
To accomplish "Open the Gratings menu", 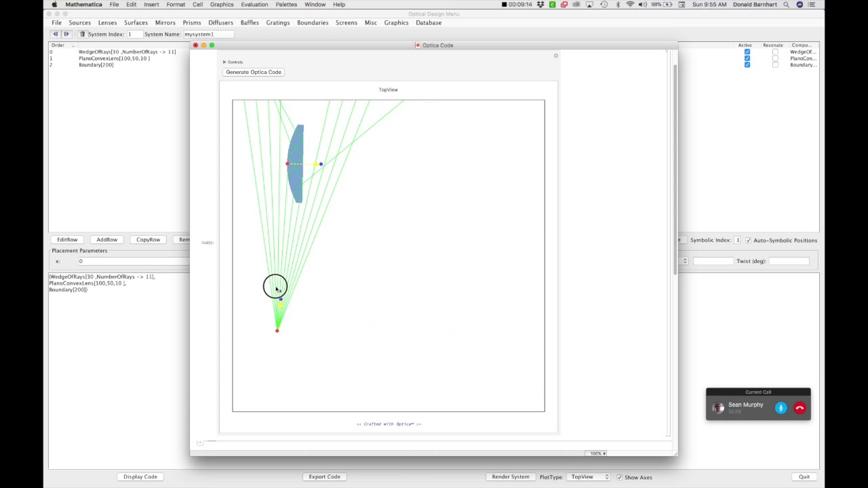I will point(277,22).
